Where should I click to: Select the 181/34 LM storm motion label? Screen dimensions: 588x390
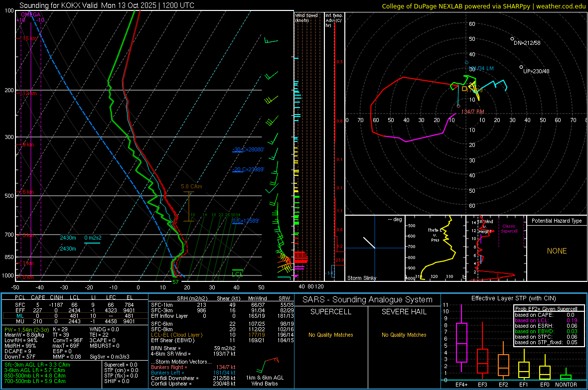[x=481, y=69]
